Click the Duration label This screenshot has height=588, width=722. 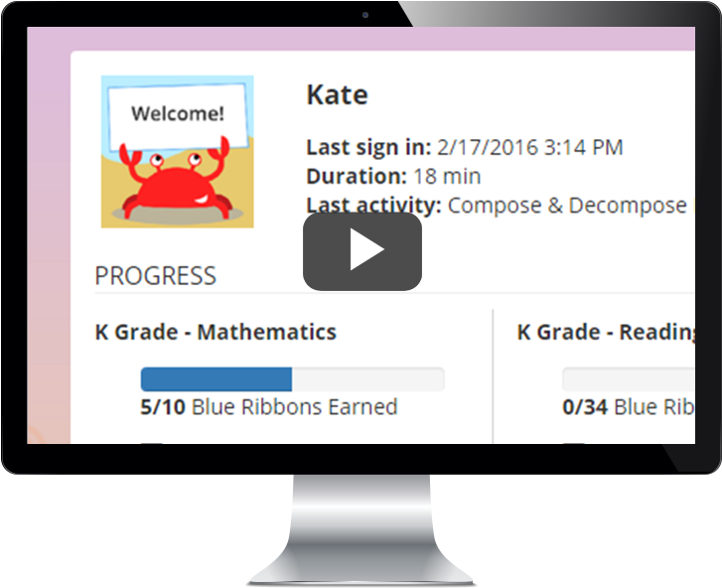click(357, 176)
